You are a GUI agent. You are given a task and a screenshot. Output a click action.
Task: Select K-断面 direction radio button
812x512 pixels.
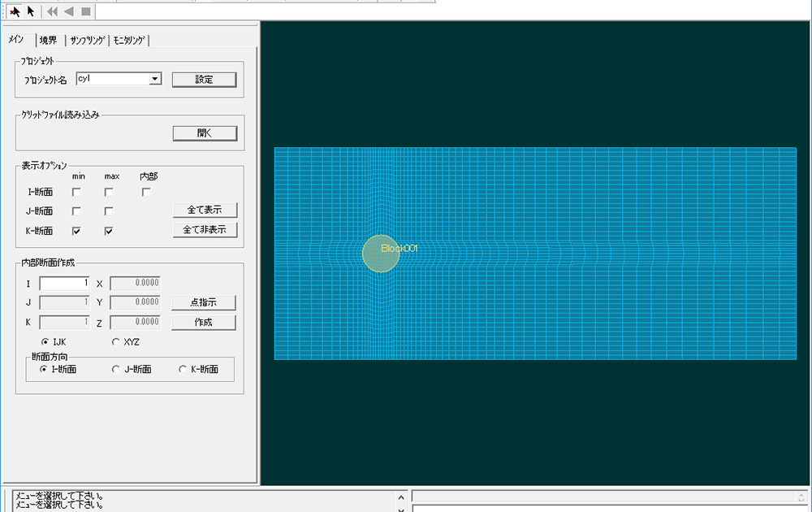click(x=182, y=370)
